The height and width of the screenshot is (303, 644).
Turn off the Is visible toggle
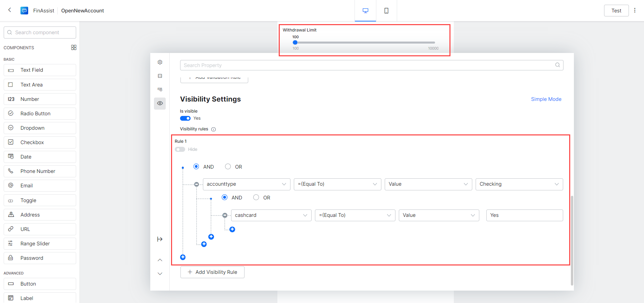(x=185, y=118)
